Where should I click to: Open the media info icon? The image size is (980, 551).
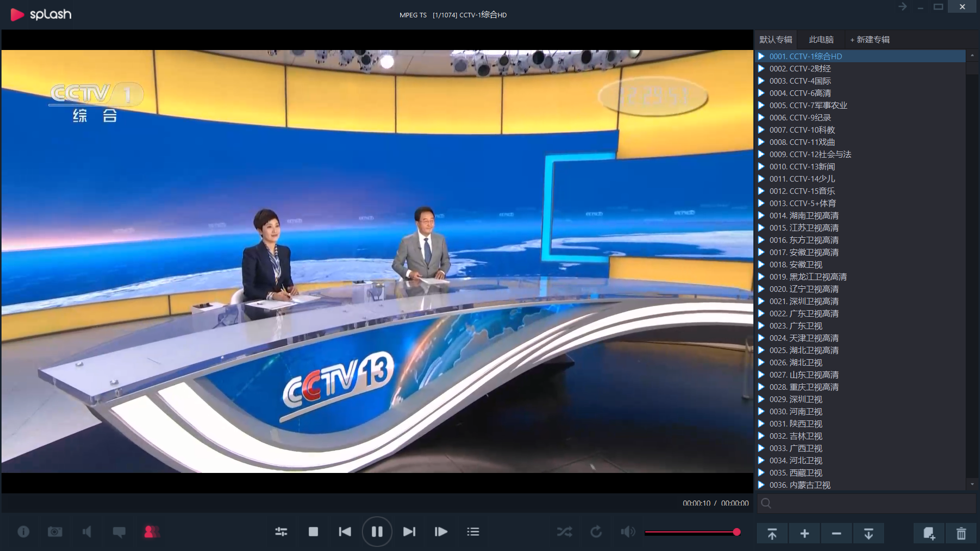click(23, 532)
